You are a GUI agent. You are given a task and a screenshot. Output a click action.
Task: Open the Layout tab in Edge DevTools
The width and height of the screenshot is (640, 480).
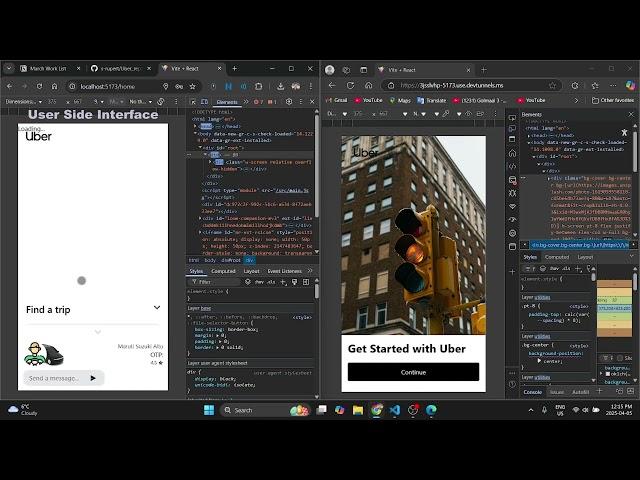[x=585, y=257]
